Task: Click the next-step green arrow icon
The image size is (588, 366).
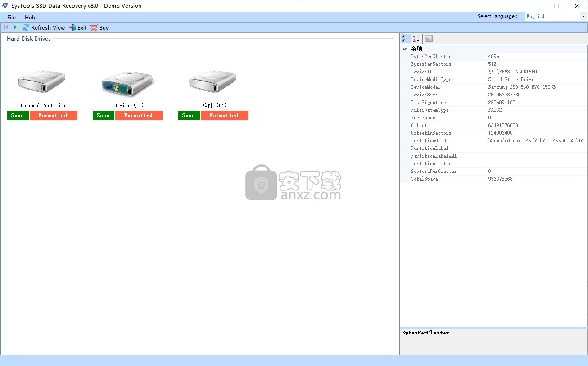Action: pos(16,27)
